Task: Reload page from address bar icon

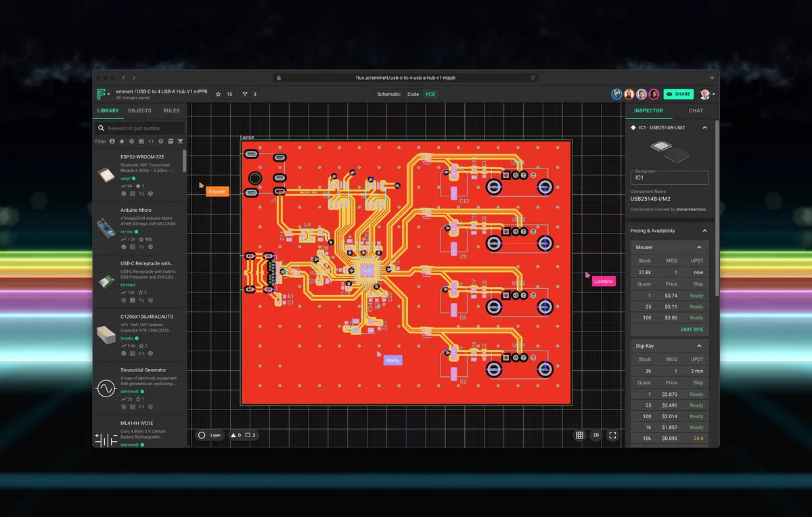Action: click(533, 78)
